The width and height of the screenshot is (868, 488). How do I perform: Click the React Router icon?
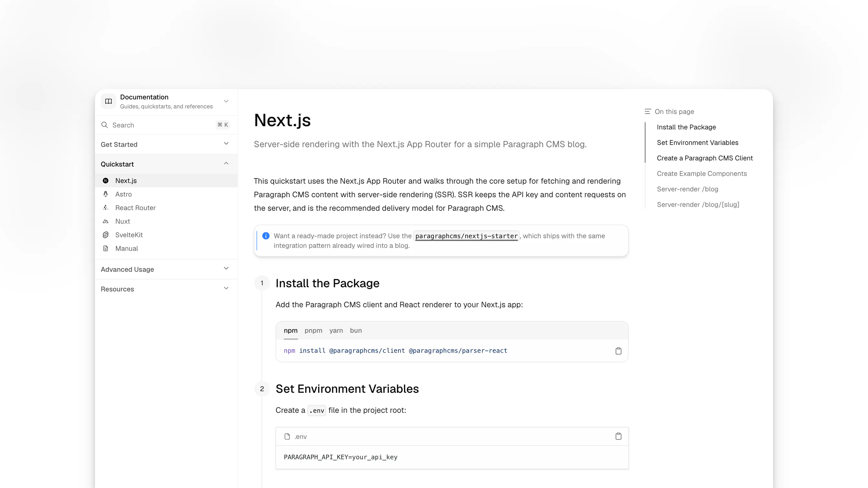(106, 208)
